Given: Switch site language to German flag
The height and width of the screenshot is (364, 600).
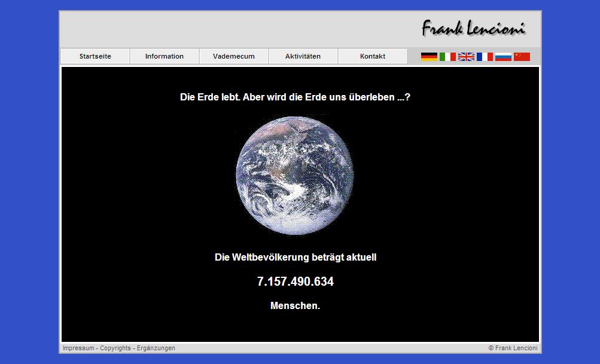Looking at the screenshot, I should (x=429, y=57).
